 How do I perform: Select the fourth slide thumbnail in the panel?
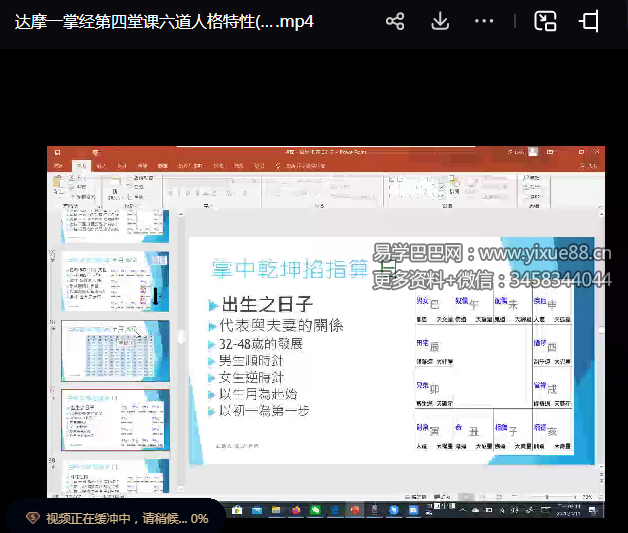[x=115, y=418]
